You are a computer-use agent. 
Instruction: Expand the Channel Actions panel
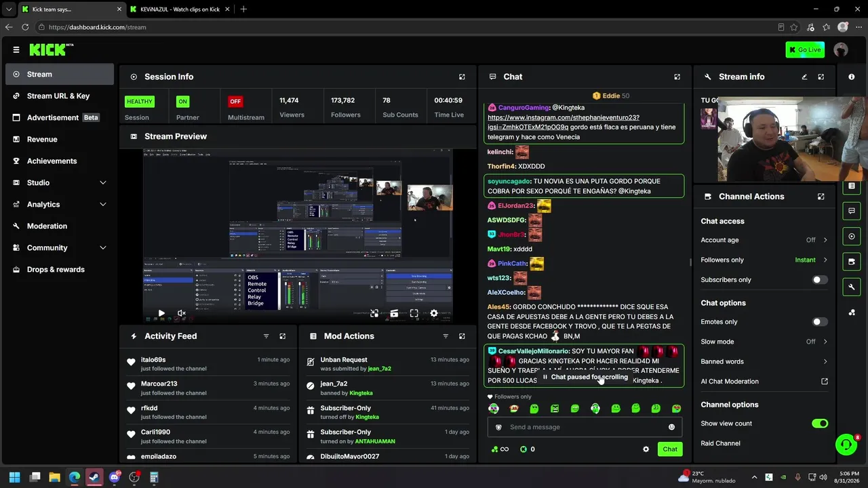(x=821, y=197)
